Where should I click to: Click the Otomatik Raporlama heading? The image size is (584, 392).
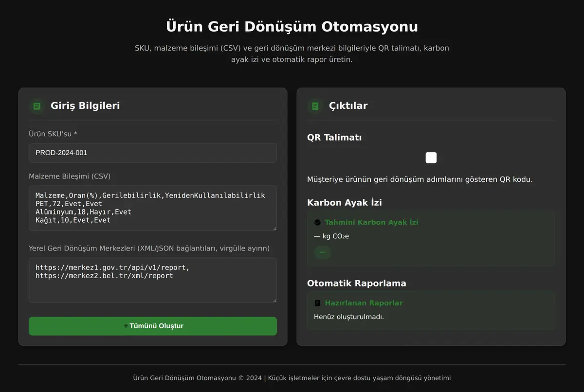tap(357, 284)
